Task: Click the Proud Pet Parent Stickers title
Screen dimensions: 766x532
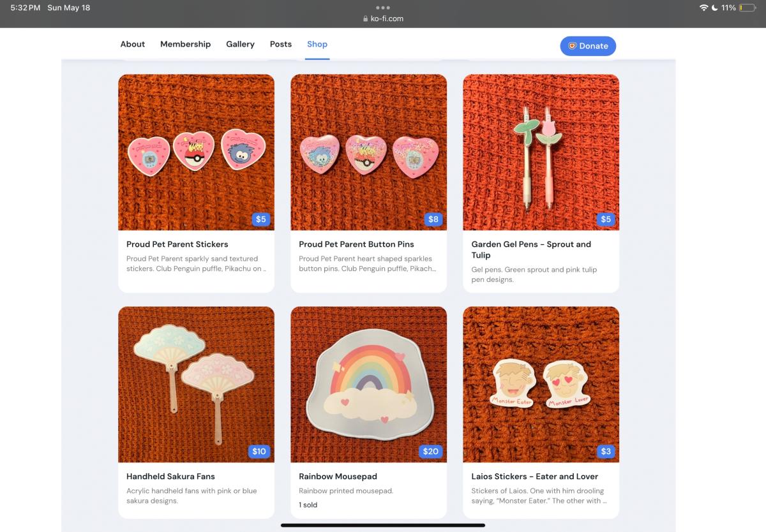Action: tap(177, 244)
